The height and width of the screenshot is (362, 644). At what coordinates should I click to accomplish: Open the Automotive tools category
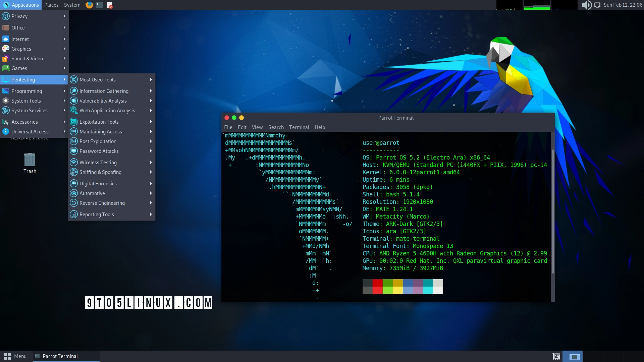coord(92,193)
